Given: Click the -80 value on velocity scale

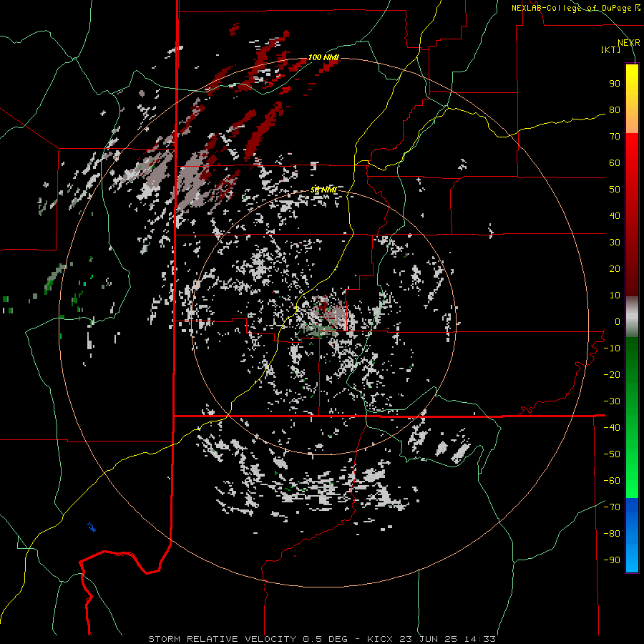Looking at the screenshot, I should tap(612, 534).
